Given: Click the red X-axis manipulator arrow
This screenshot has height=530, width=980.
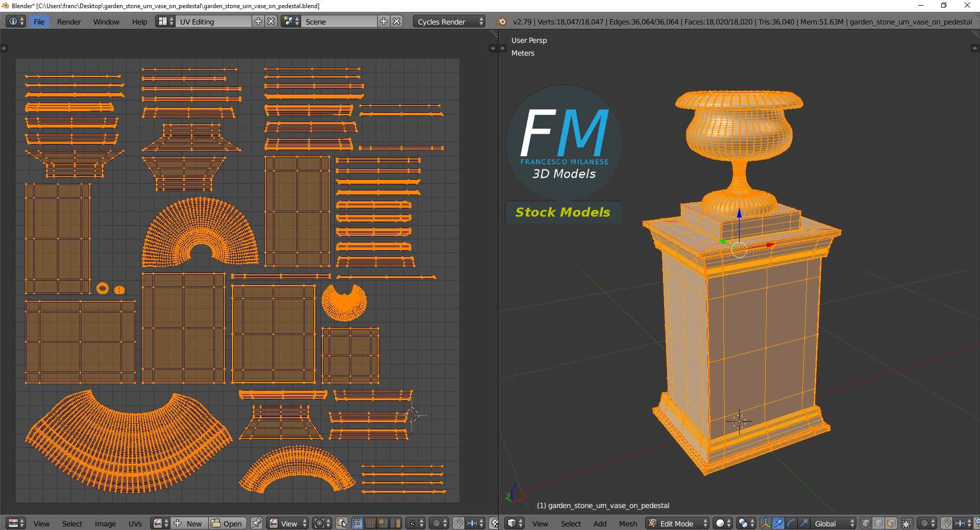Looking at the screenshot, I should 770,245.
